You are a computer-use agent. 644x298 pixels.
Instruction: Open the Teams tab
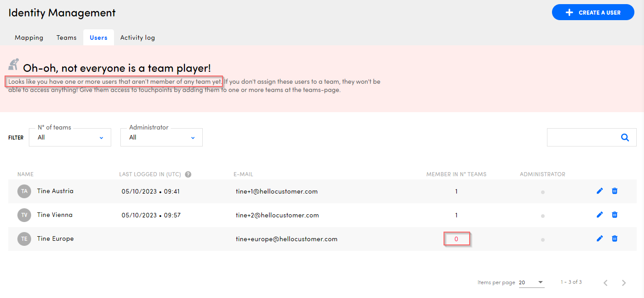66,38
